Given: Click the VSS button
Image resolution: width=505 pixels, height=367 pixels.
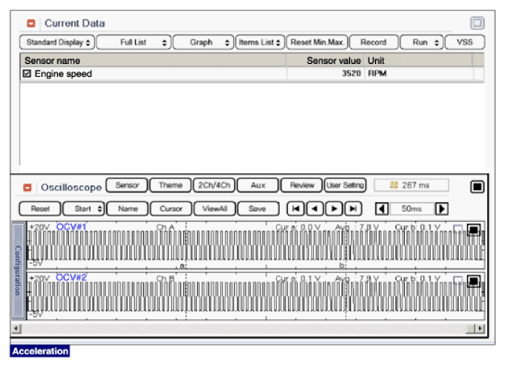Looking at the screenshot, I should pos(465,42).
